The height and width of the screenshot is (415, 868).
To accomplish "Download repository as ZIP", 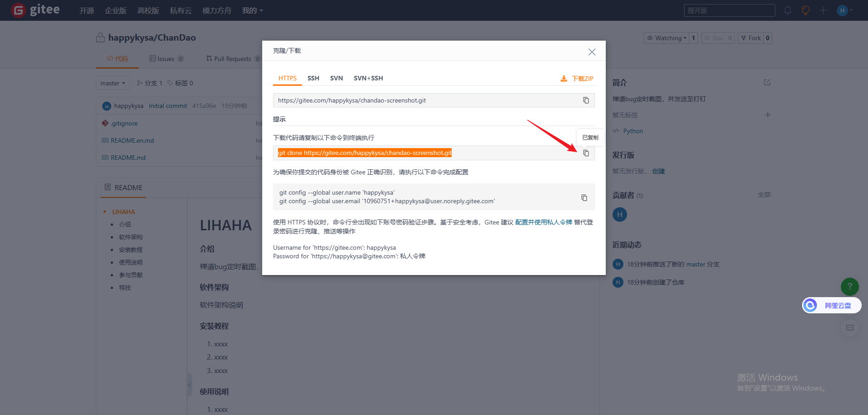I will (577, 79).
